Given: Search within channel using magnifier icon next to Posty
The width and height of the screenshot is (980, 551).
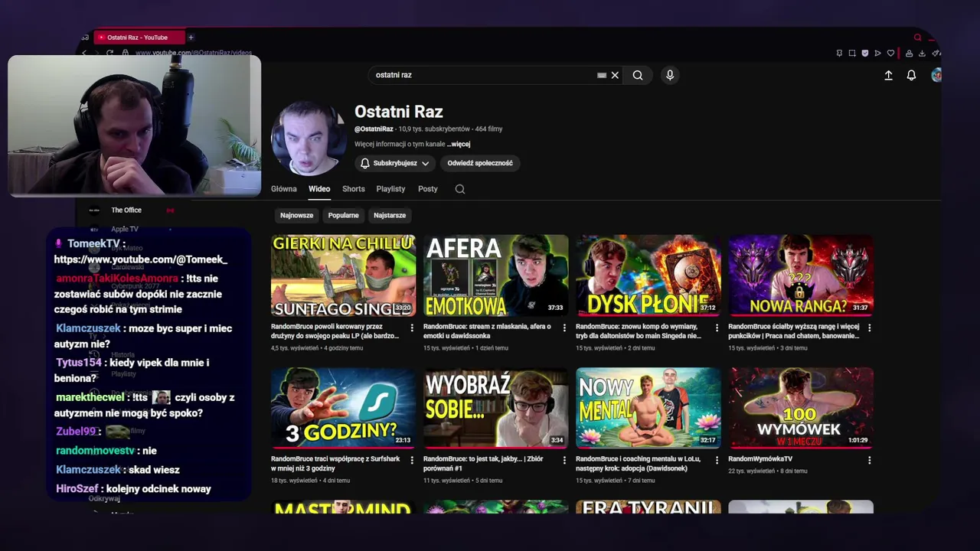Looking at the screenshot, I should [x=460, y=189].
